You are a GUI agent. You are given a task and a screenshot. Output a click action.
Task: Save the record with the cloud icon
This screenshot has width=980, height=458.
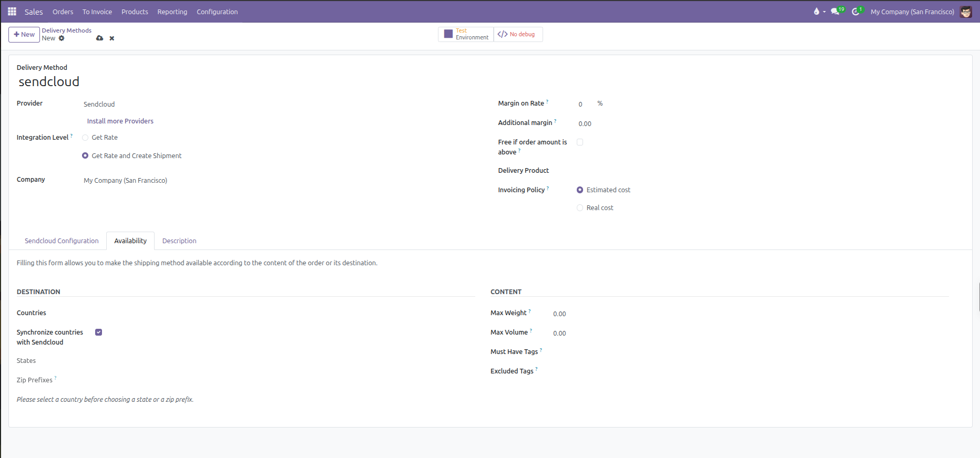[x=99, y=38]
